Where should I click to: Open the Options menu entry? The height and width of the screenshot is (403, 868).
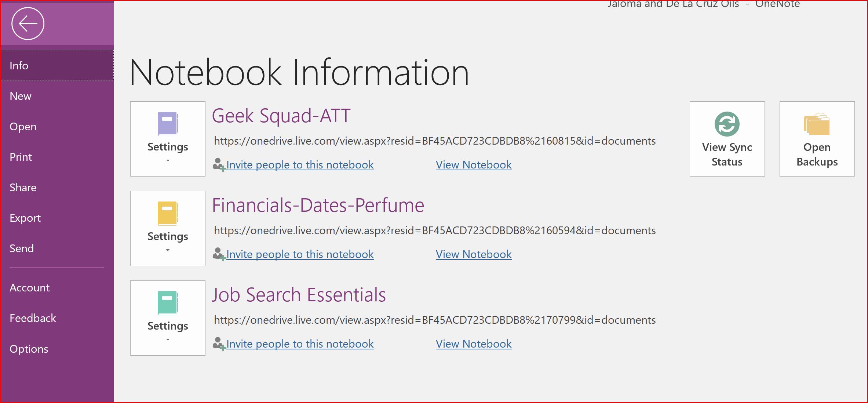coord(29,349)
